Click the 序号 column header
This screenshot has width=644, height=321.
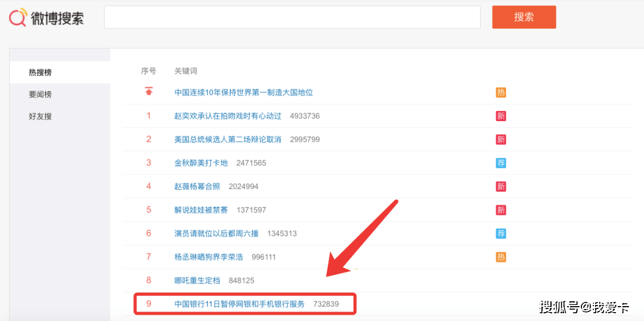148,70
